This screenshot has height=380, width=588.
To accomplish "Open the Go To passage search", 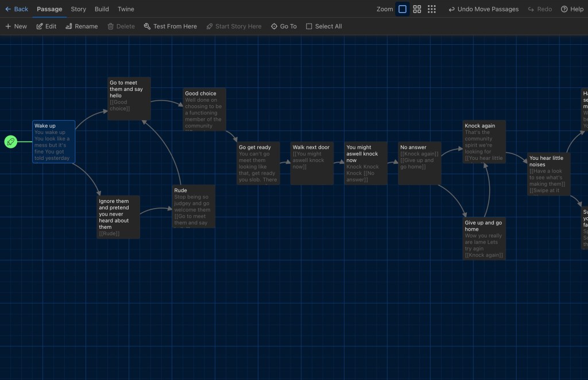I will tap(284, 26).
